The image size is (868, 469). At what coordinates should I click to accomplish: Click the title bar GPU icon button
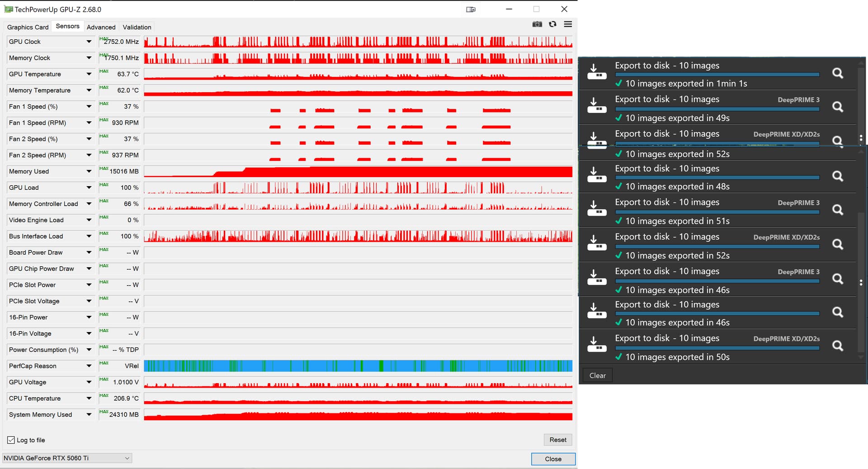[471, 9]
